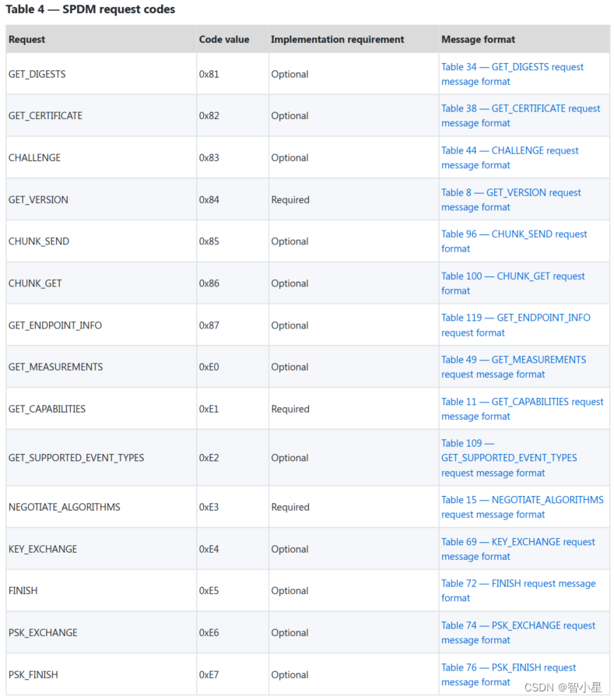Open Table 8 GET_VERSION request message format

point(511,199)
